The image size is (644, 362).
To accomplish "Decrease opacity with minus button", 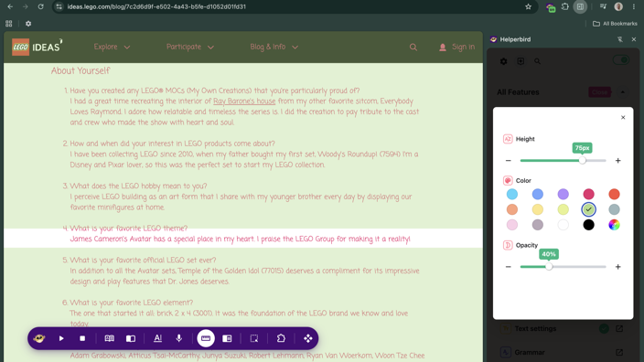I will pos(509,267).
